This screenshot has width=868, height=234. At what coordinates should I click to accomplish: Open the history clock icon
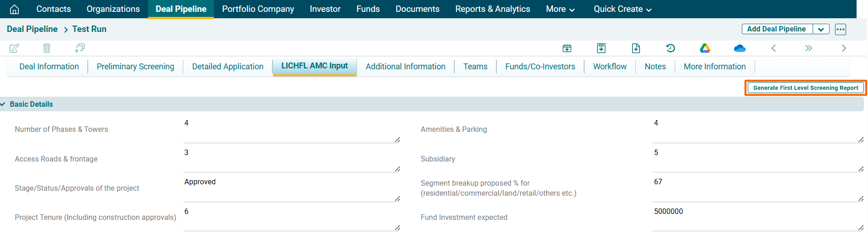671,48
